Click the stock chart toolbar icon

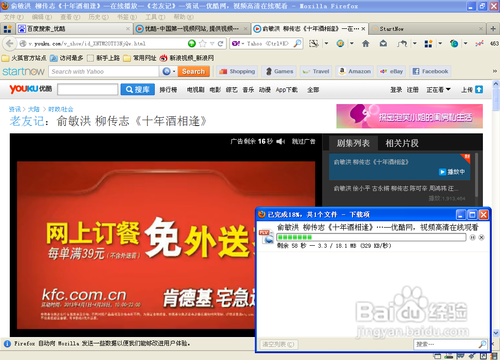(479, 43)
